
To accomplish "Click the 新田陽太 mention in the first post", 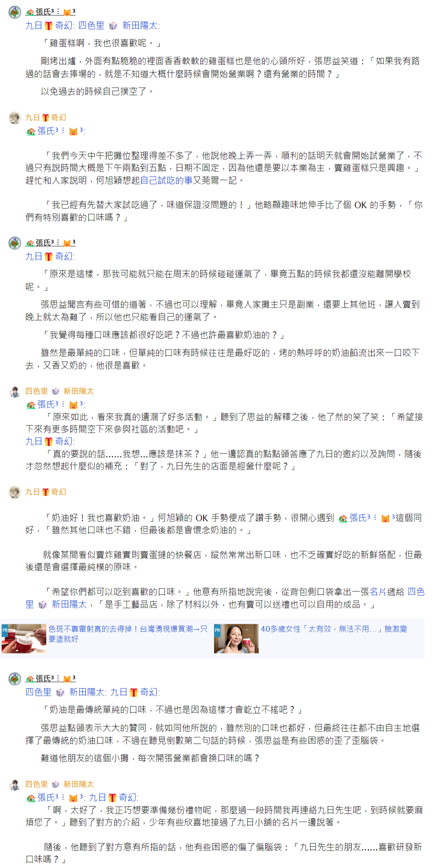I will (141, 26).
